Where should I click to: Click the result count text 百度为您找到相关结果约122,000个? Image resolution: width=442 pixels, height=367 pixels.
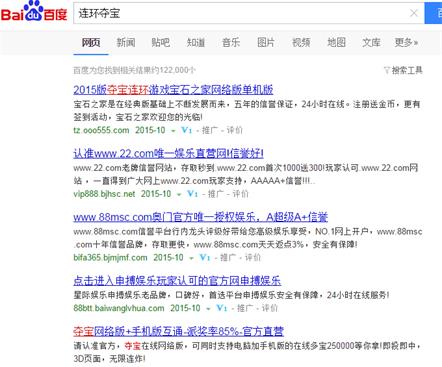click(134, 70)
